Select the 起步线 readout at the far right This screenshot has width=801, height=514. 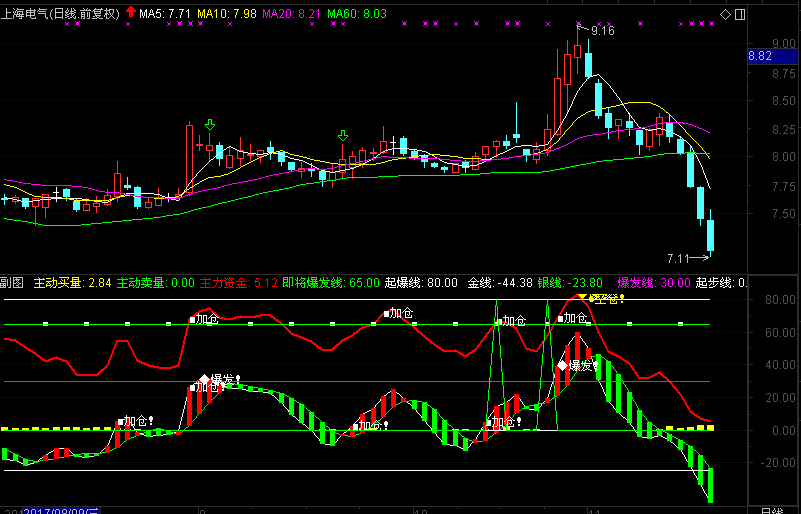coord(721,283)
